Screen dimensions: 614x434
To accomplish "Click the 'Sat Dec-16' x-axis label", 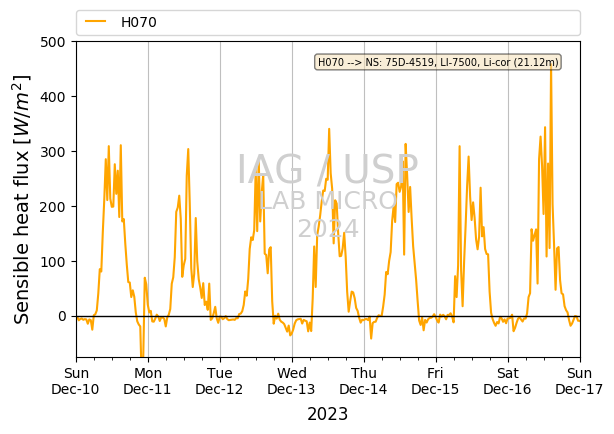I will pos(507,381).
